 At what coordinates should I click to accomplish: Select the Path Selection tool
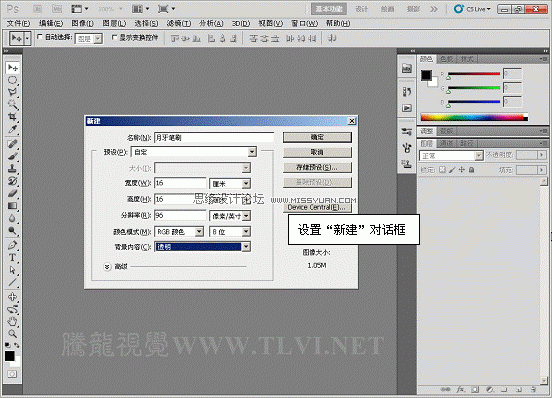[13, 270]
